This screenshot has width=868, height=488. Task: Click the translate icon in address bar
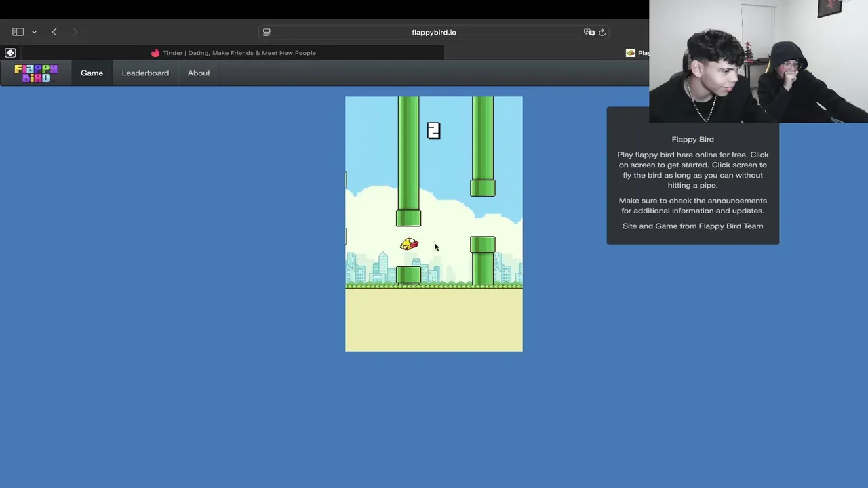tap(589, 32)
